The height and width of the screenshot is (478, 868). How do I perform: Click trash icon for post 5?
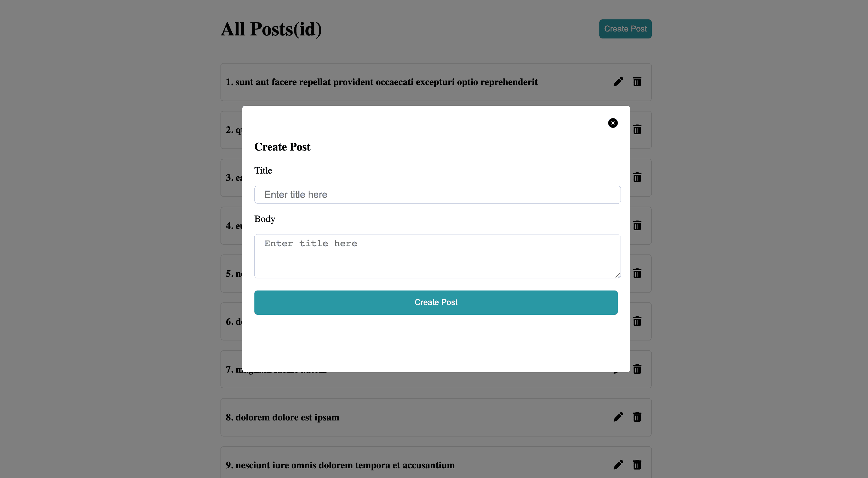[637, 274]
